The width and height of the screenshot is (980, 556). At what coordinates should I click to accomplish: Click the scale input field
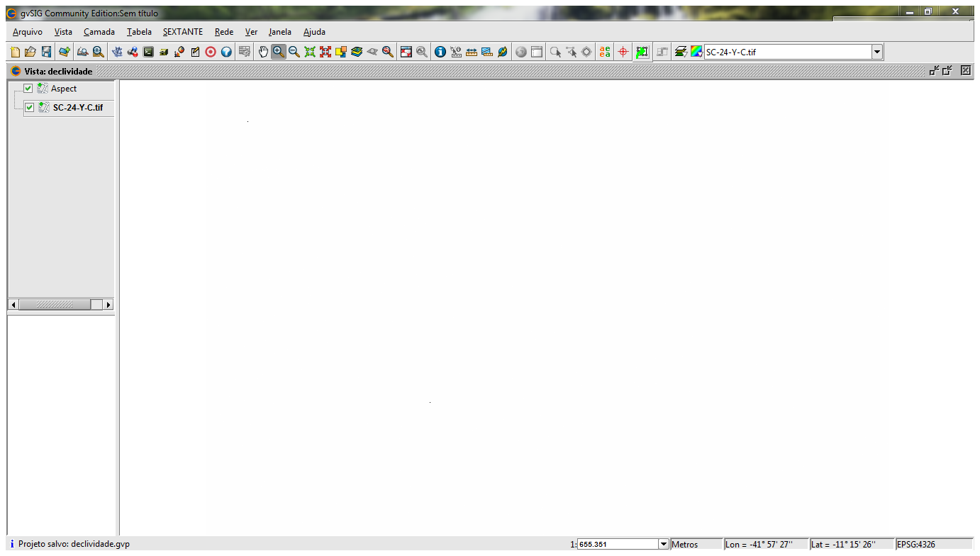617,545
